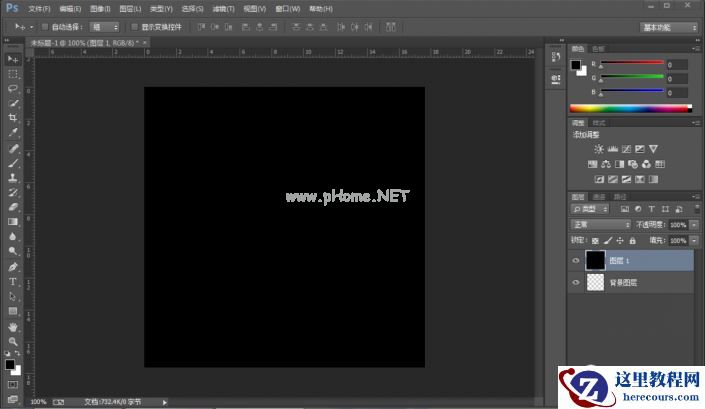This screenshot has width=705, height=409.
Task: Select the Crop tool
Action: [13, 117]
